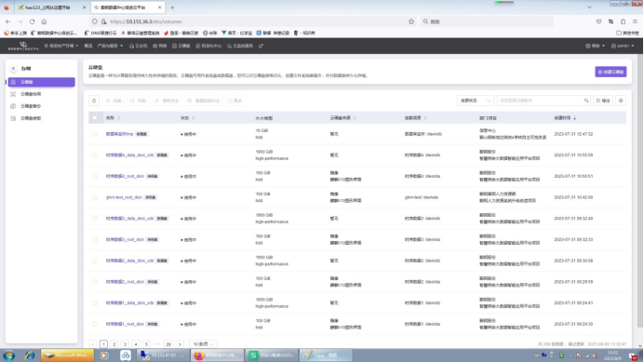Viewport: 644px width, 362px height.
Task: Open the 10 条/页 page size dropdown
Action: [203, 344]
